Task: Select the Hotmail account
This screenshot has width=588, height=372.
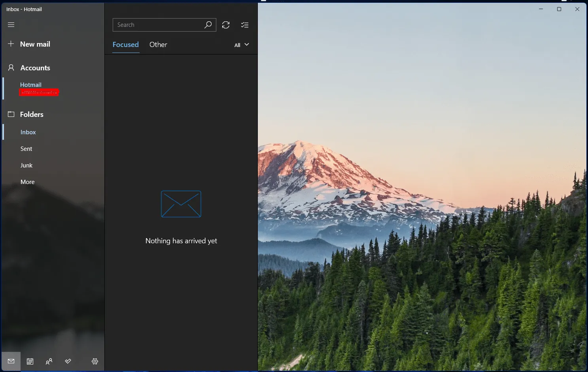Action: pos(31,85)
